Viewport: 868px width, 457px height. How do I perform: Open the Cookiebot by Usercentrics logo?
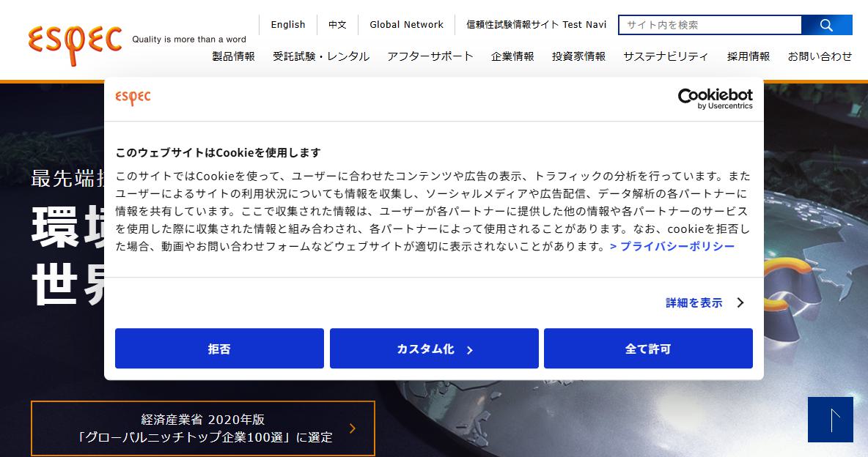[716, 98]
